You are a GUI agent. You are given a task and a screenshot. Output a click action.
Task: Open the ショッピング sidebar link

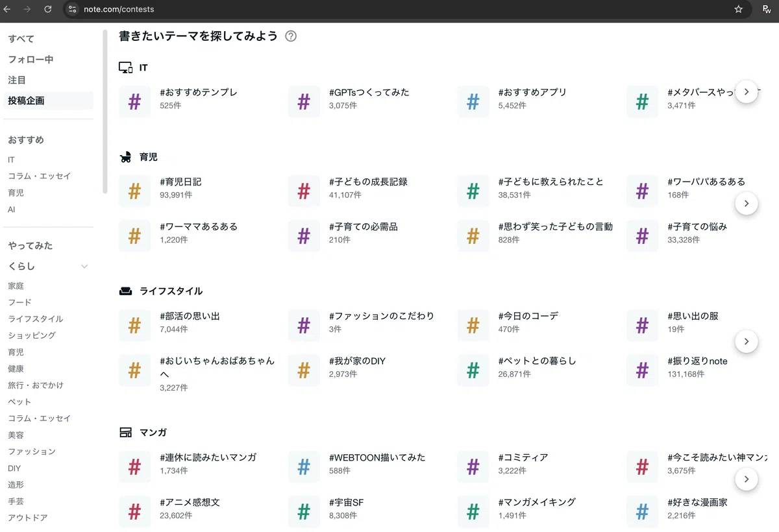coord(32,335)
